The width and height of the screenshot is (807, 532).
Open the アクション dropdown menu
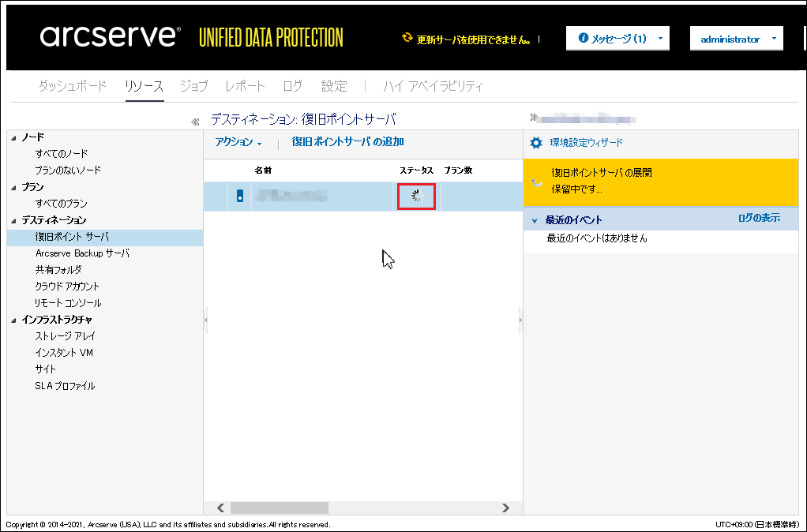tap(238, 142)
